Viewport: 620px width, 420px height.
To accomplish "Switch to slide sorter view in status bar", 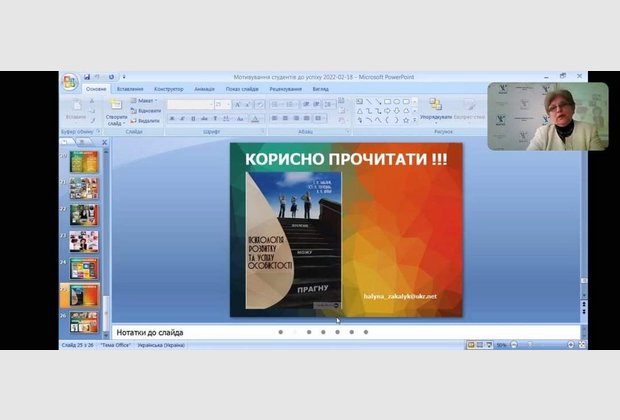I will [480, 345].
